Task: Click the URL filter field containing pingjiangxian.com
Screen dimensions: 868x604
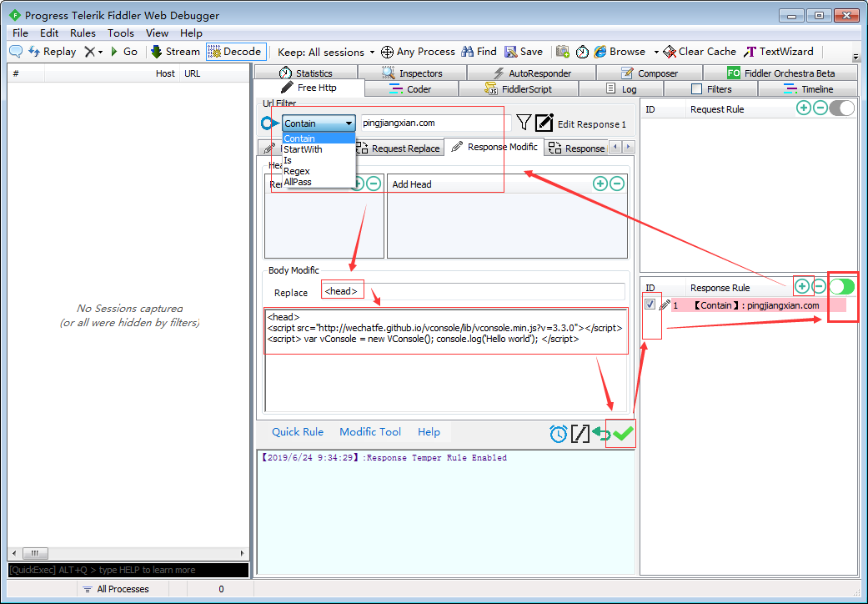Action: (435, 123)
